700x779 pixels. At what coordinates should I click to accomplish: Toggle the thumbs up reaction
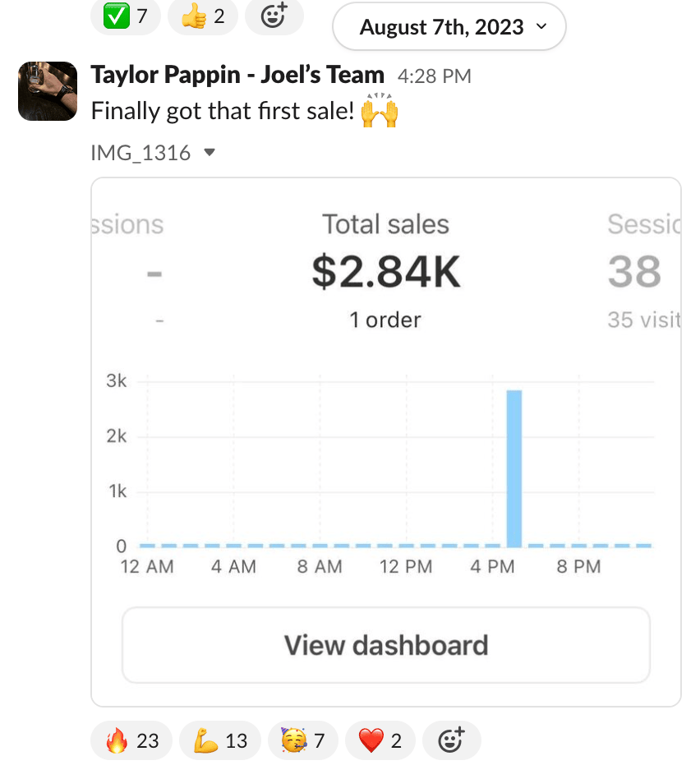click(202, 16)
